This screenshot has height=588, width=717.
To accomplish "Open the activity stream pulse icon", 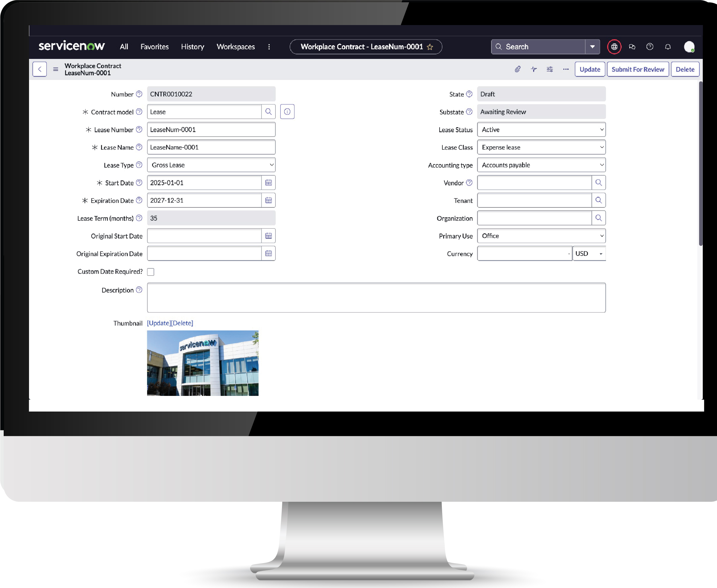I will [x=534, y=69].
